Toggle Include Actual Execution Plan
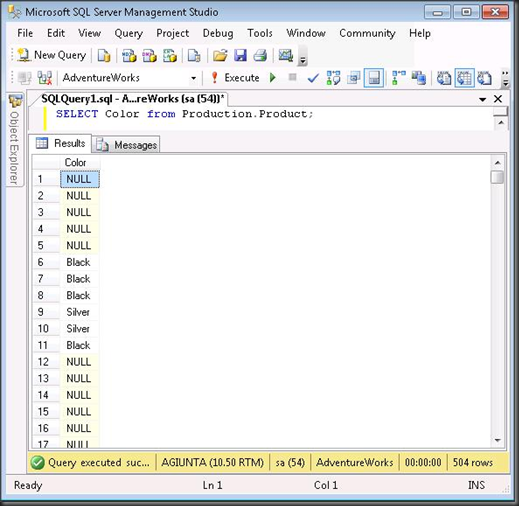 point(399,78)
